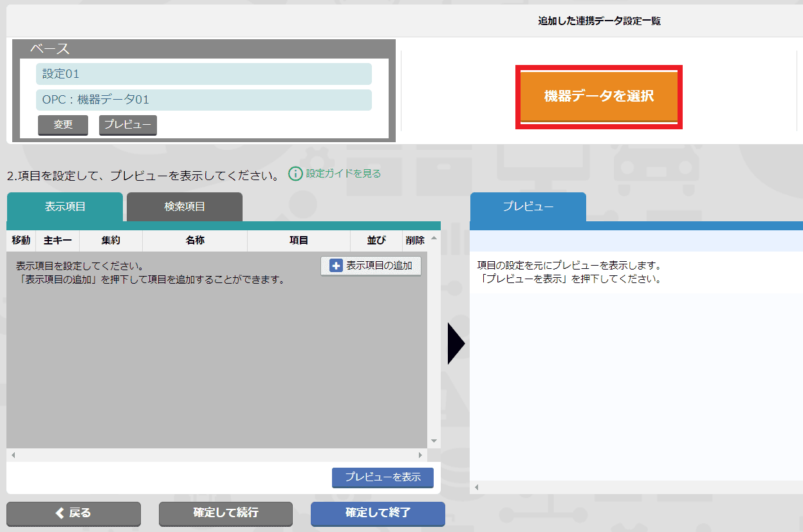Go back using the 戻る button
Screen dimensions: 803x532
[x=73, y=514]
